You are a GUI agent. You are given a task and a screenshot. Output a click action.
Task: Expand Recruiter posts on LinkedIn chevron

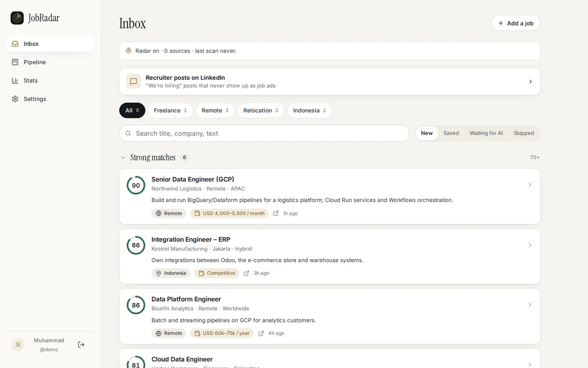coord(530,81)
